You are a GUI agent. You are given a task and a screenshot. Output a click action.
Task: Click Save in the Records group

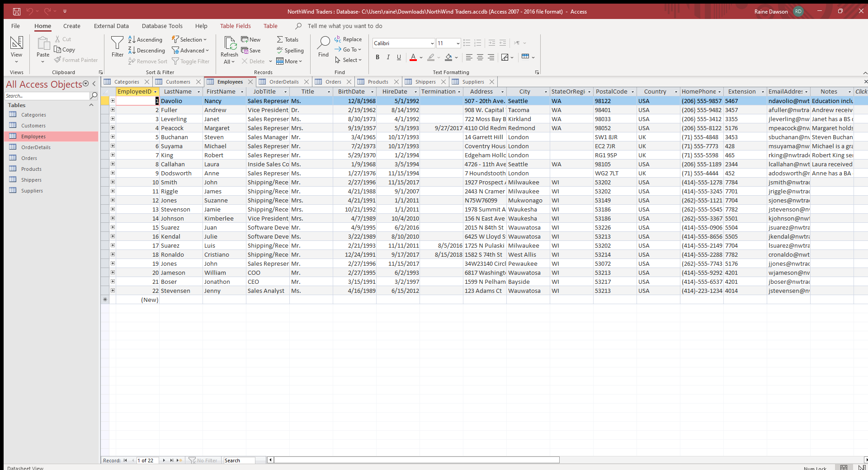tap(251, 50)
